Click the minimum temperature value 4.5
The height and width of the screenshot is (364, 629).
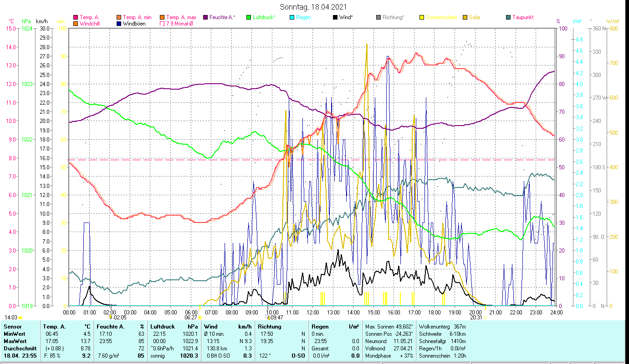tap(87, 334)
